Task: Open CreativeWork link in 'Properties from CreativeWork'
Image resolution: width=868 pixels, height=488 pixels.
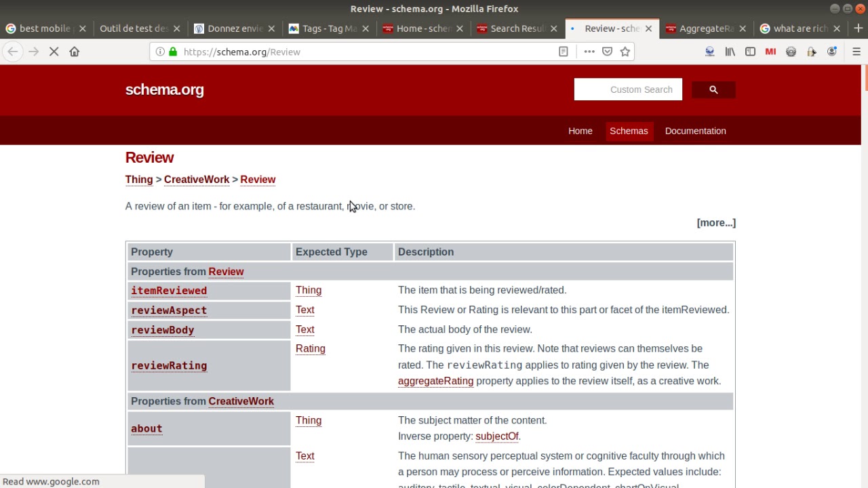Action: point(241,401)
